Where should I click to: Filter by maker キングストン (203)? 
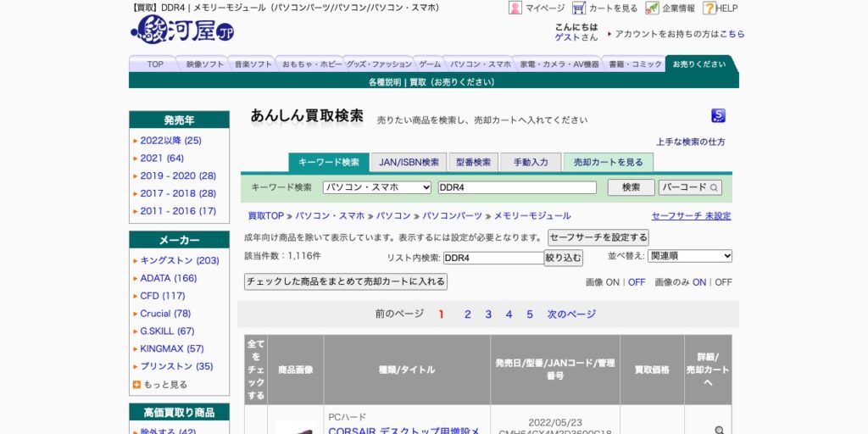coord(180,261)
